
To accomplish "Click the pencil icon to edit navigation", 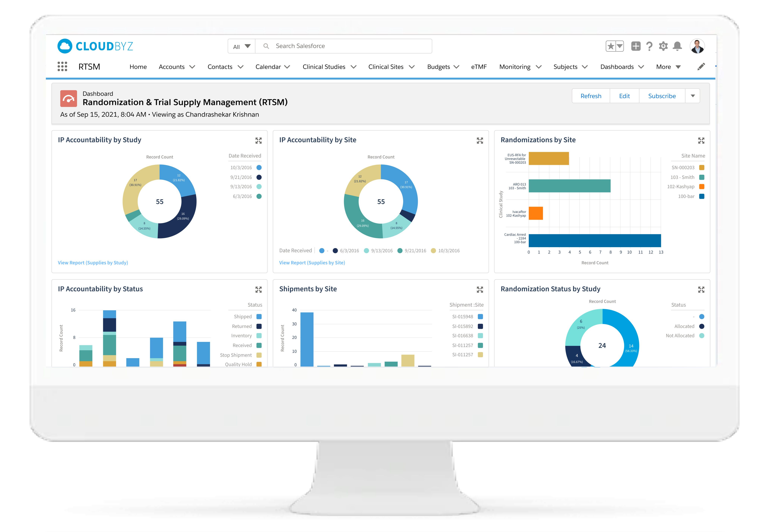I will tap(701, 67).
